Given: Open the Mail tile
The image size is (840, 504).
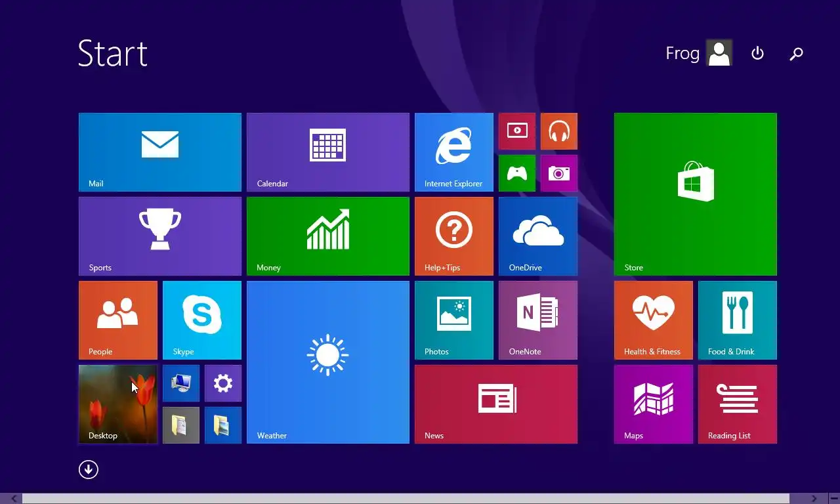Looking at the screenshot, I should (160, 152).
